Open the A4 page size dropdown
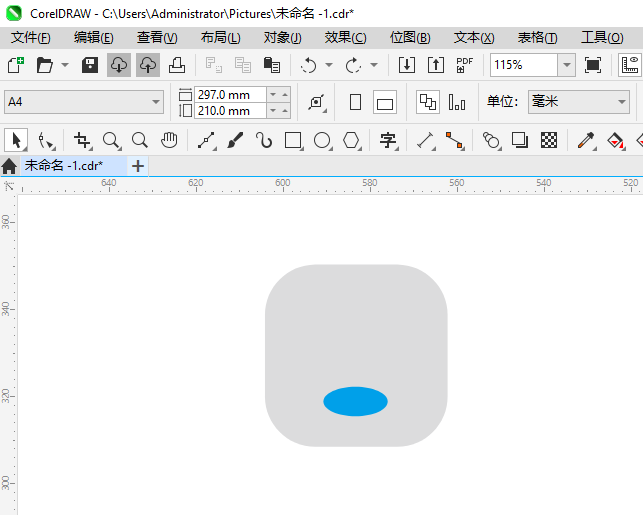 84,102
